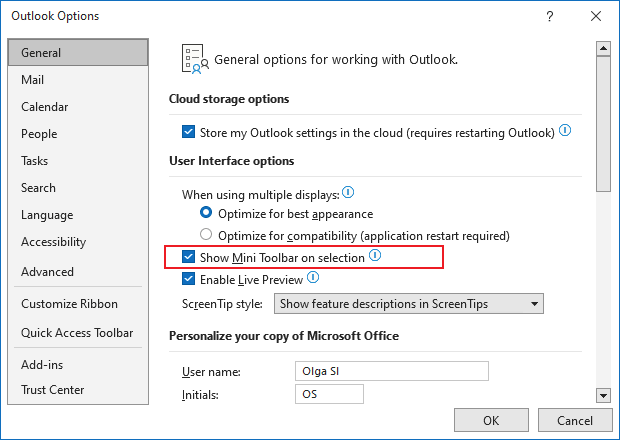Open the Language options
The width and height of the screenshot is (620, 440).
[x=78, y=215]
